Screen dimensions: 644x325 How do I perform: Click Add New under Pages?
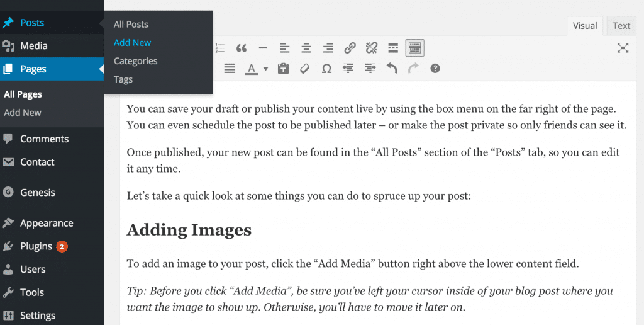click(23, 112)
